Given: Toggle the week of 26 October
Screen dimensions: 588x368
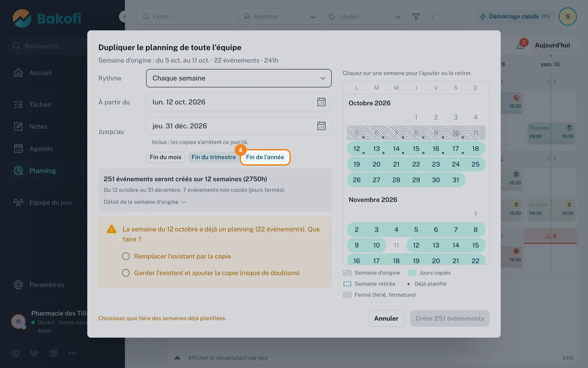Looking at the screenshot, I should [406, 180].
